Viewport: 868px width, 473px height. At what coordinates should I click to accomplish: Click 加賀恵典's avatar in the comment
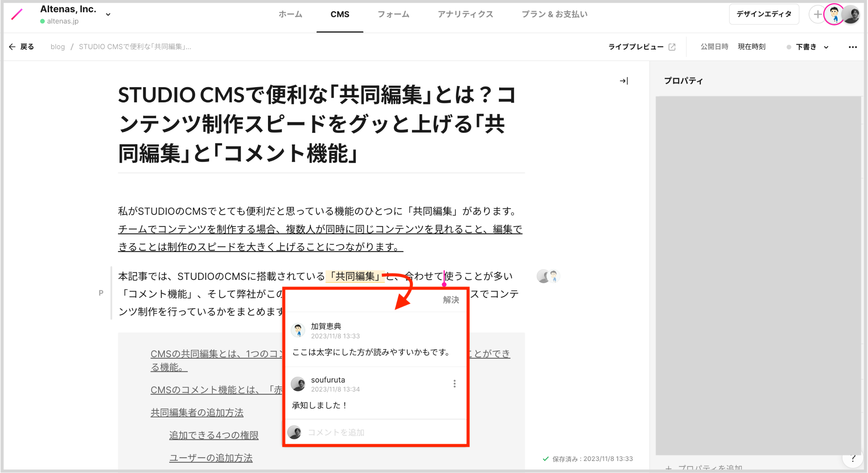[298, 330]
